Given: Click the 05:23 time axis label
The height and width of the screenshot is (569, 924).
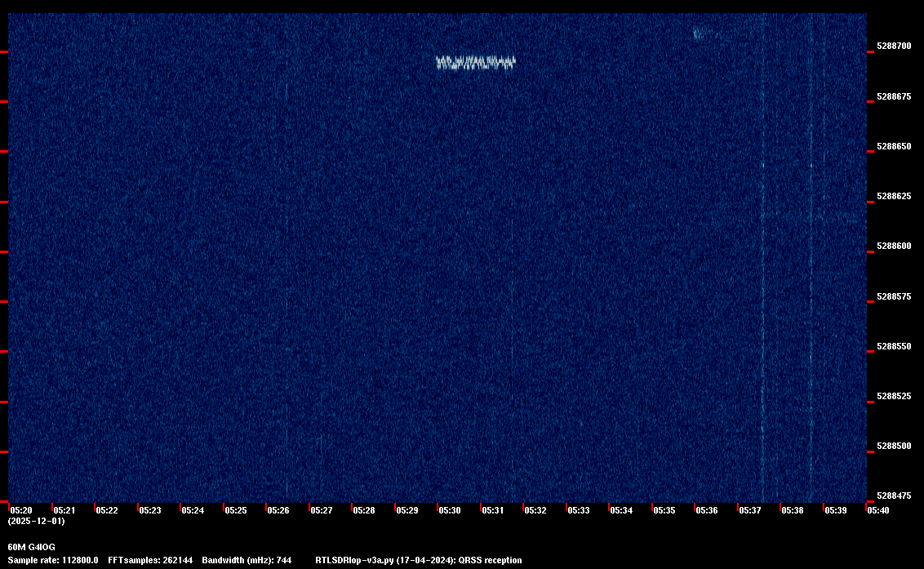Looking at the screenshot, I should (149, 510).
